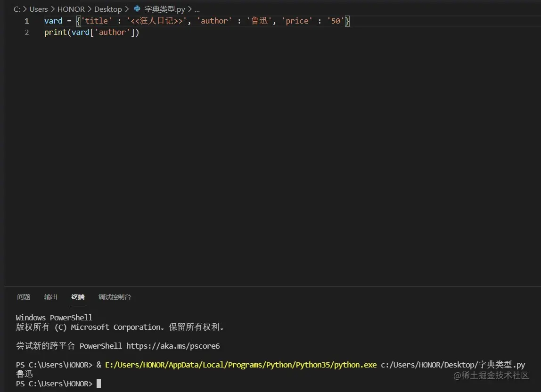
Task: Expand the chevron after Desktop in breadcrumb
Action: tap(127, 9)
